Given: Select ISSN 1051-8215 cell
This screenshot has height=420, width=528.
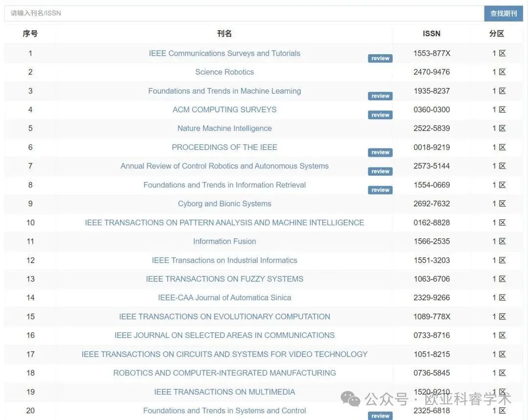Looking at the screenshot, I should pyautogui.click(x=432, y=354).
